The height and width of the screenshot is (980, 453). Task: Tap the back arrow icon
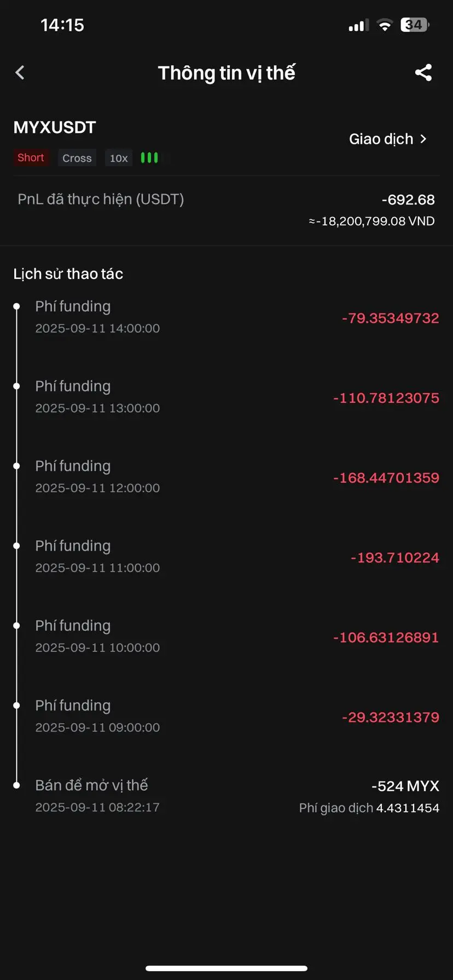[20, 73]
